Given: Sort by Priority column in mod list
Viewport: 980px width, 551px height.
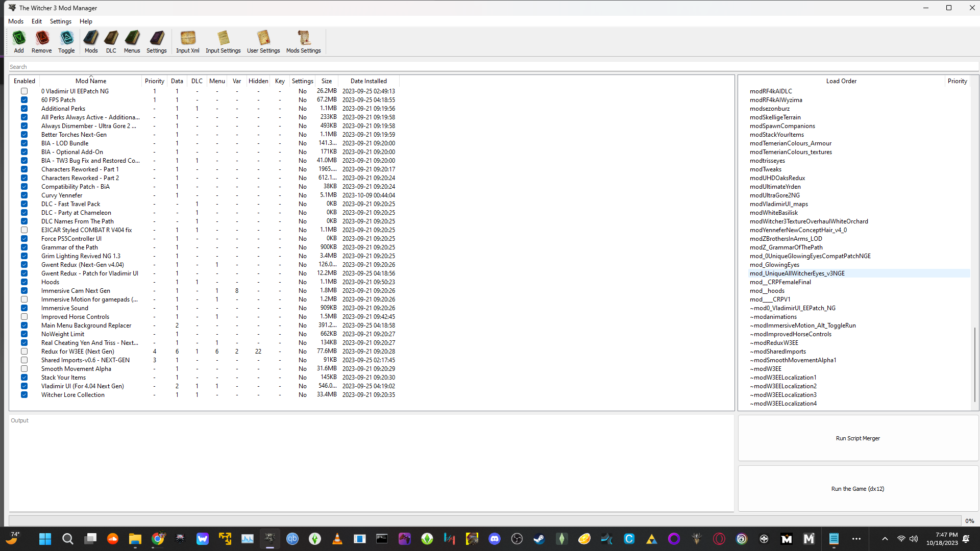Looking at the screenshot, I should click(x=155, y=81).
